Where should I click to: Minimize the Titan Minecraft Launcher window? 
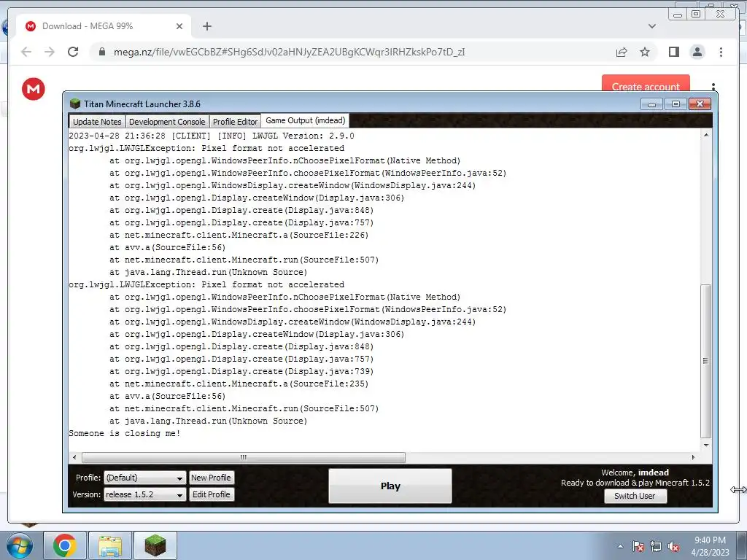coord(651,104)
